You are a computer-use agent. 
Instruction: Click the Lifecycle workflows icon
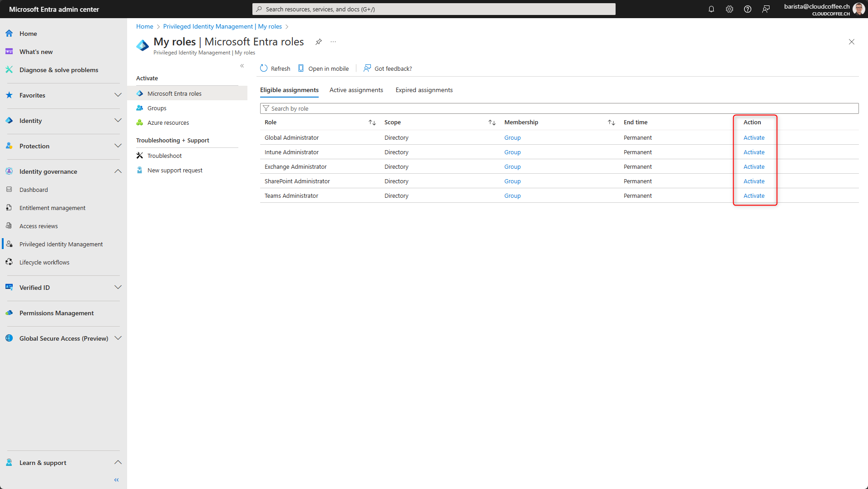click(9, 262)
